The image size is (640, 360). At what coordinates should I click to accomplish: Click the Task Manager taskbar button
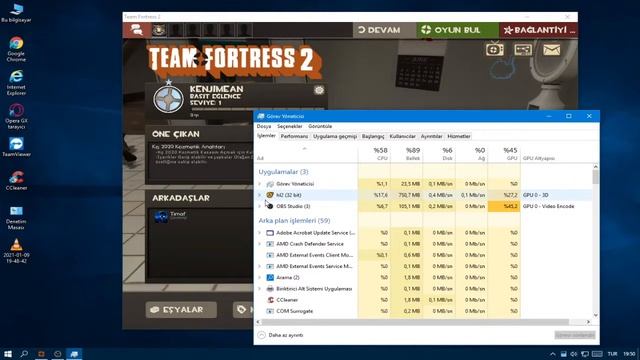coord(74,353)
